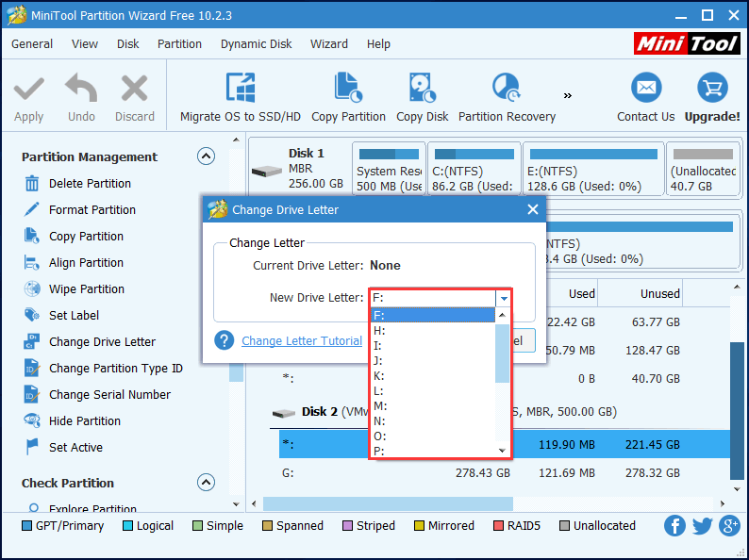Open Contact Us envelope icon
The width and height of the screenshot is (749, 560).
[646, 88]
